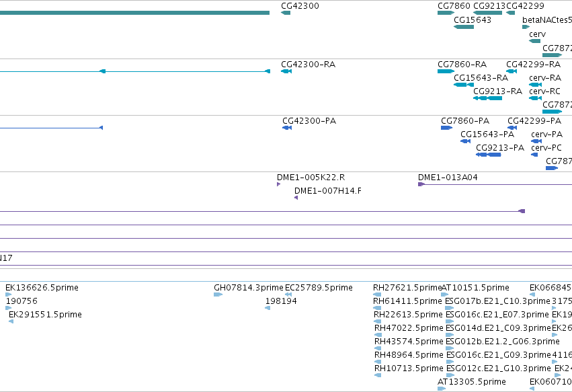Select the CG7860-PA protein label
572x392 pixels.
(465, 121)
